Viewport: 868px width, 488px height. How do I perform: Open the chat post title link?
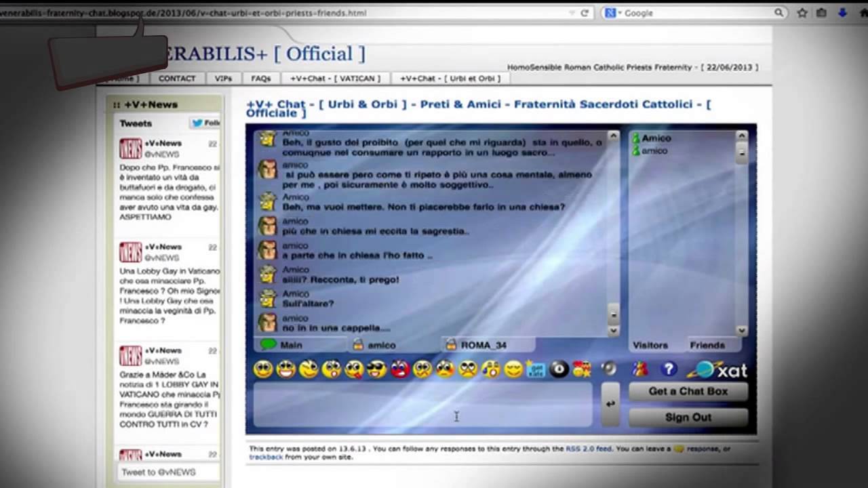(478, 108)
